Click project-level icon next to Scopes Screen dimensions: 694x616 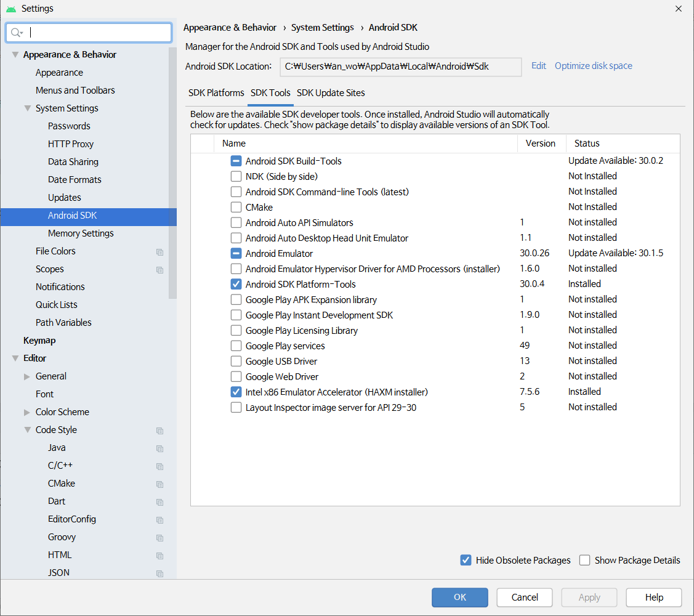[159, 270]
